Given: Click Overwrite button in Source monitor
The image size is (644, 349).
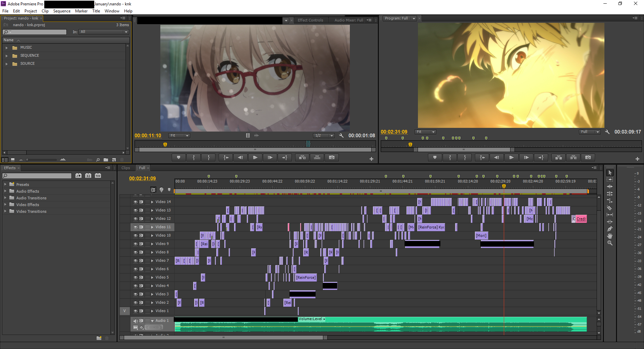Looking at the screenshot, I should (x=317, y=157).
